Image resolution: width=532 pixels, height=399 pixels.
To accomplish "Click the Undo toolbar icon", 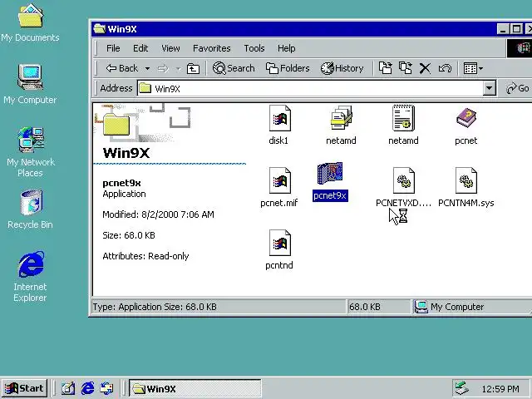I will 445,68.
